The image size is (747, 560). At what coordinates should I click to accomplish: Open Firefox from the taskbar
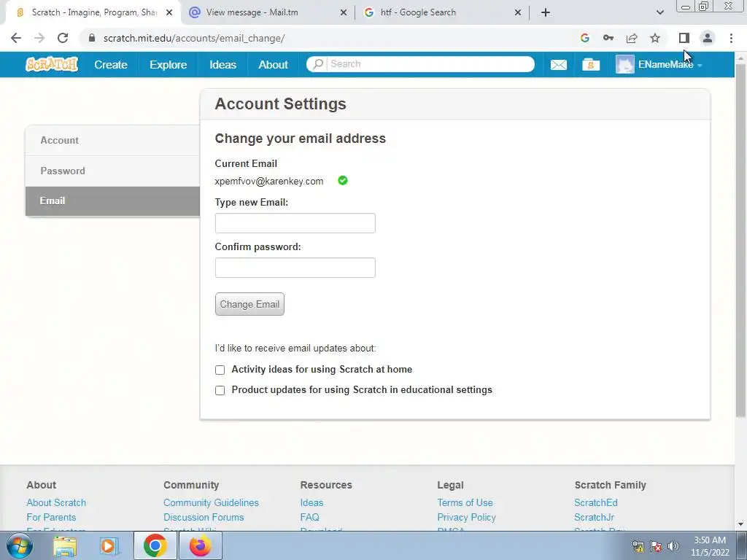(200, 545)
